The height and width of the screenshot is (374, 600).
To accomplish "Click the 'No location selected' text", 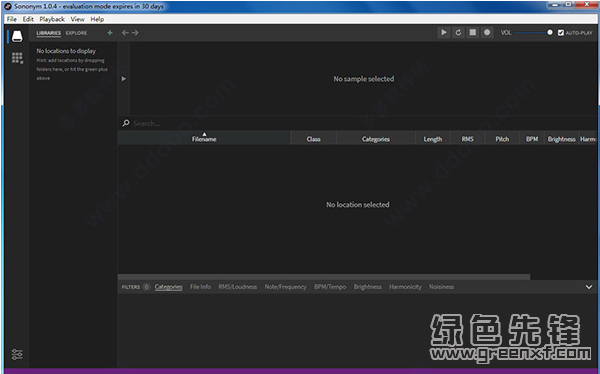I will [358, 205].
